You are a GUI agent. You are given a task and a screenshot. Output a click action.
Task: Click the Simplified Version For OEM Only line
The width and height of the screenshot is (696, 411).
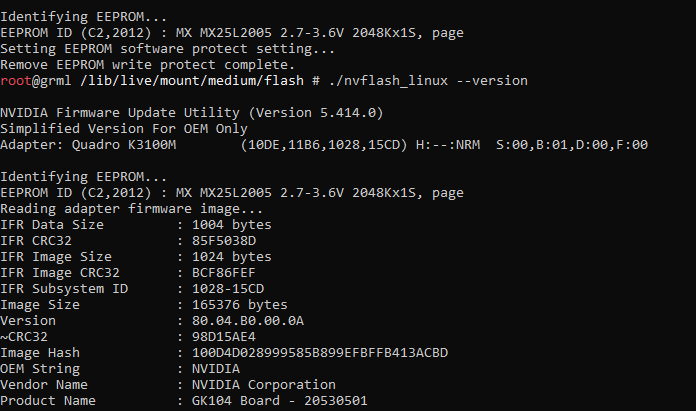[x=124, y=129]
